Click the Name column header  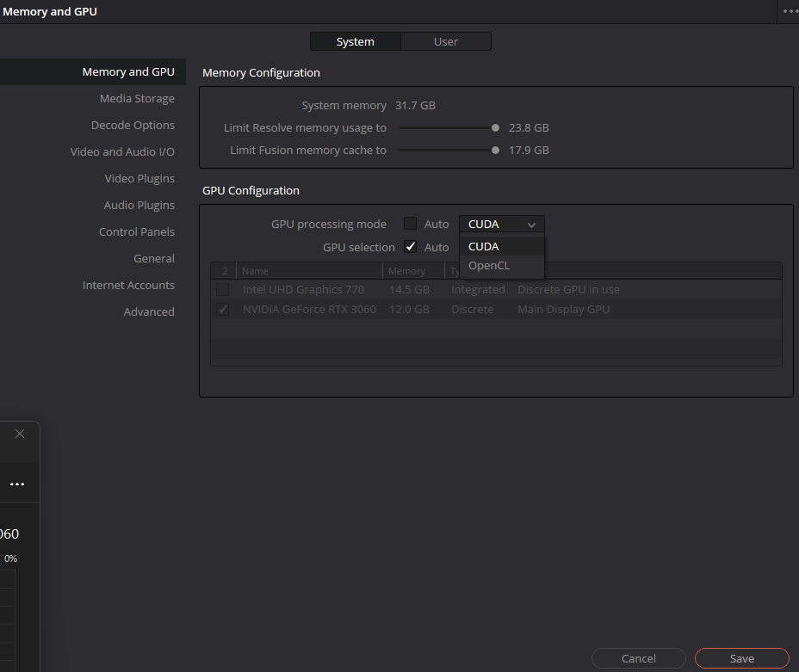[309, 271]
